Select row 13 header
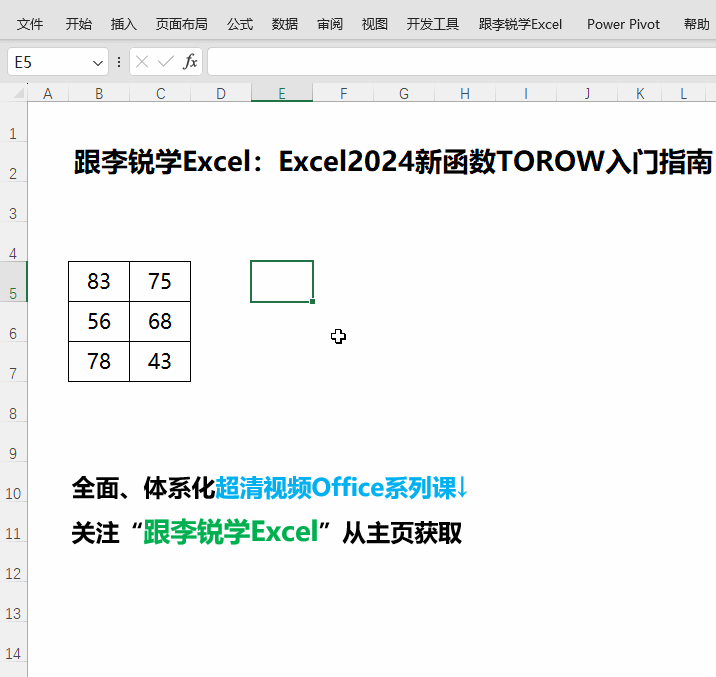 pos(13,602)
